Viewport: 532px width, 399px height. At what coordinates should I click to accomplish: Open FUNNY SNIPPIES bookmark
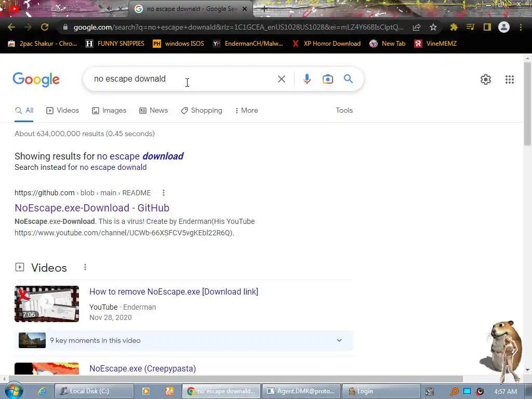coord(115,44)
